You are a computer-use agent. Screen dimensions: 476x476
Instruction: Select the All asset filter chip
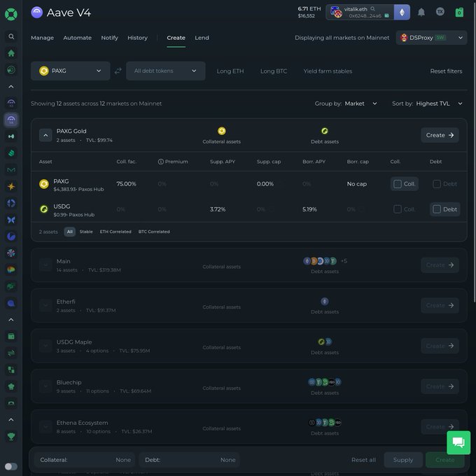(x=70, y=232)
